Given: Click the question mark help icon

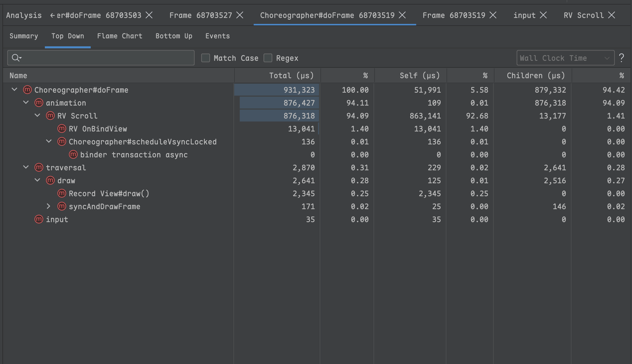Looking at the screenshot, I should pos(622,58).
